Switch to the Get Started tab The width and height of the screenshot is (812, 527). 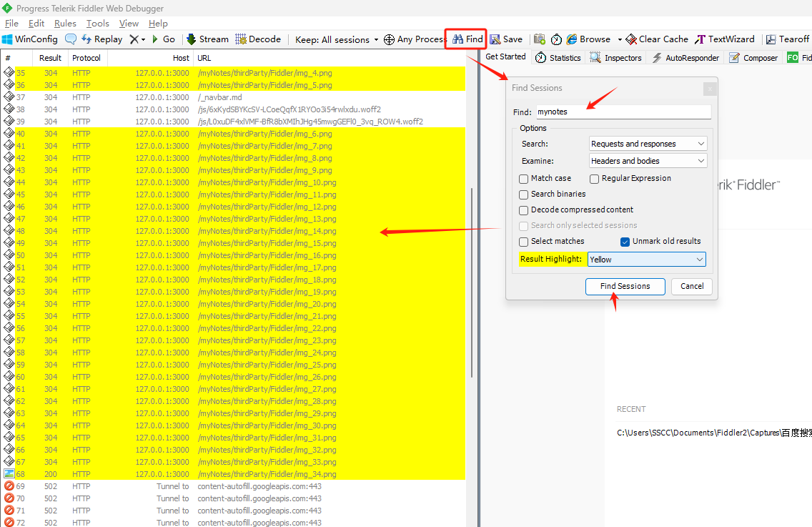coord(505,57)
